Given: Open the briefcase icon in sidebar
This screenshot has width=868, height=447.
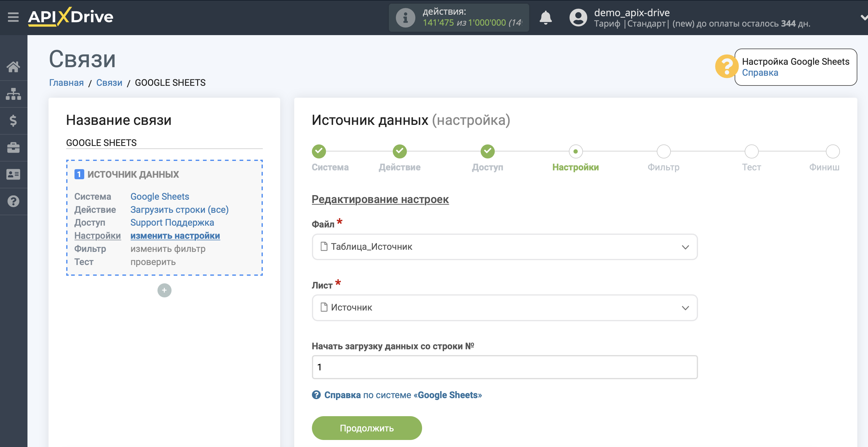Looking at the screenshot, I should point(13,148).
